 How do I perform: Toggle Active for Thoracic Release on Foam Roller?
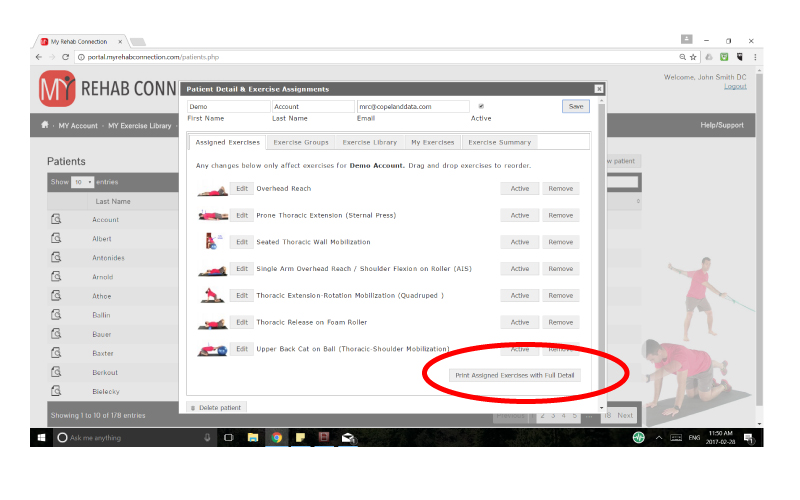(x=519, y=322)
